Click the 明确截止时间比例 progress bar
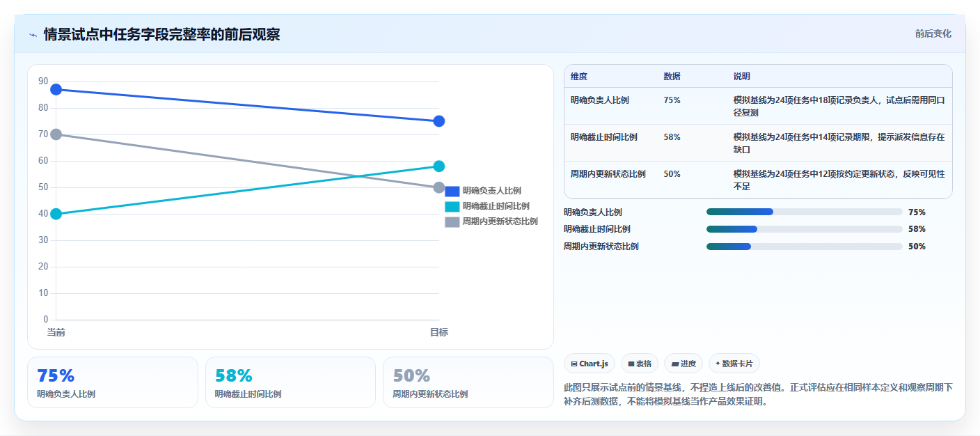 click(x=804, y=229)
